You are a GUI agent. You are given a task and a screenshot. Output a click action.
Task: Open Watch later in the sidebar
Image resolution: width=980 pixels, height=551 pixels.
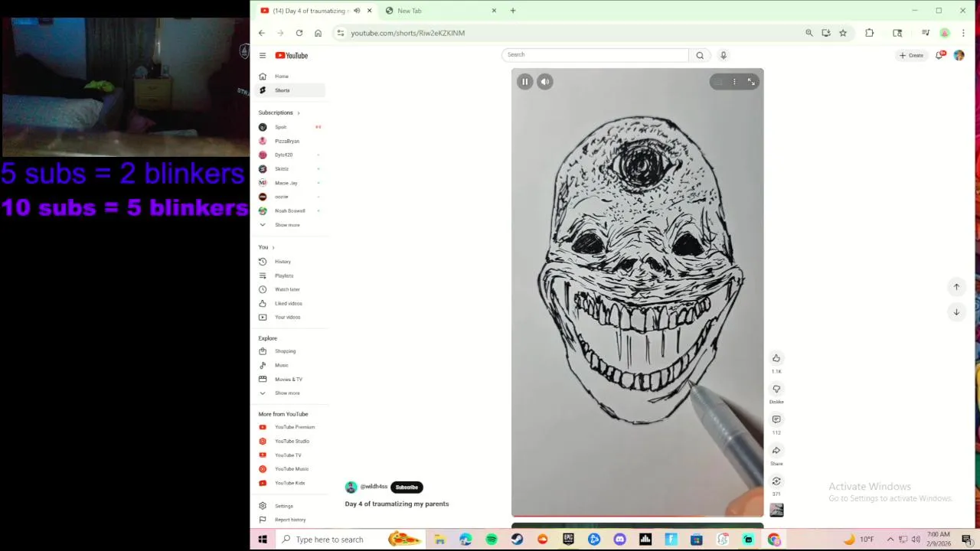[291, 289]
